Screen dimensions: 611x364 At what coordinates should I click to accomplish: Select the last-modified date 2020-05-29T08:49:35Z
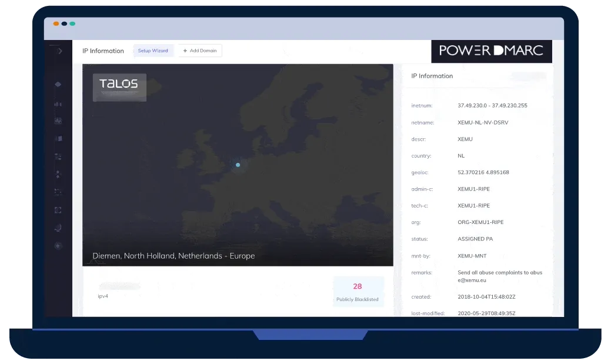click(486, 313)
